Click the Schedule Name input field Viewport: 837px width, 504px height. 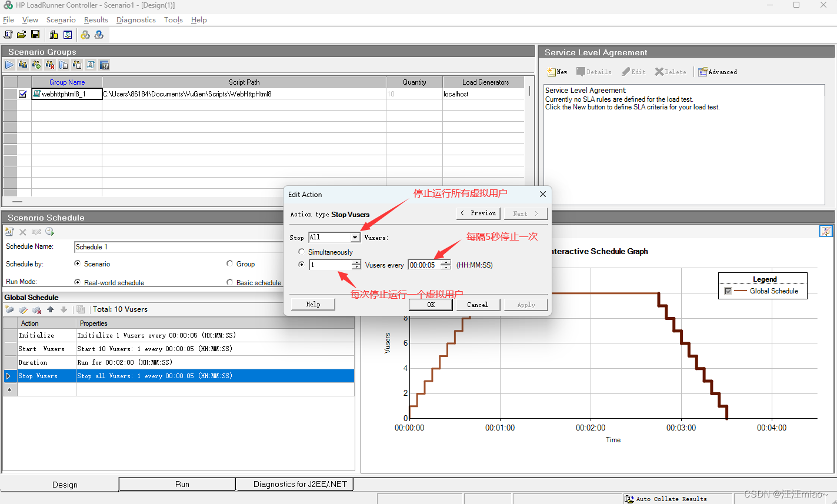click(x=179, y=246)
